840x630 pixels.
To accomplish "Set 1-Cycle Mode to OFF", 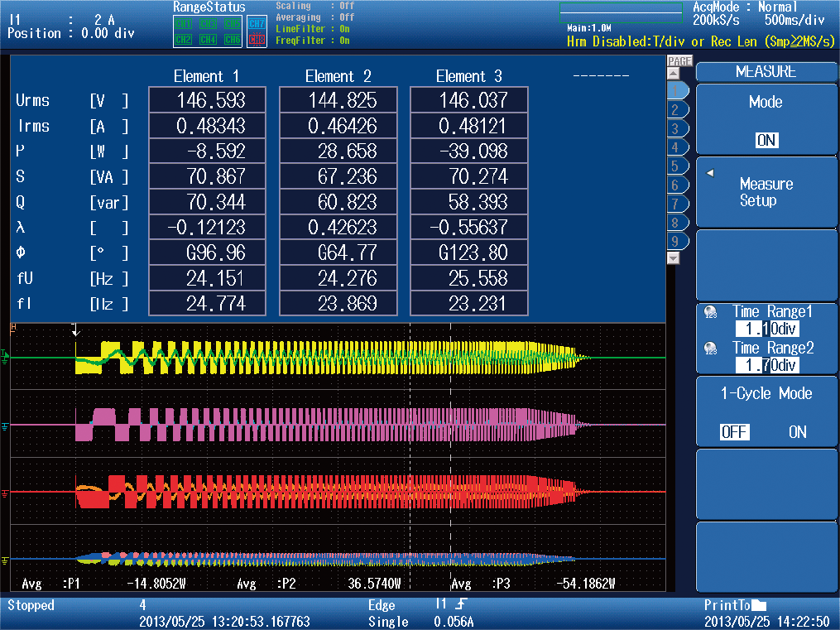I will click(x=734, y=432).
